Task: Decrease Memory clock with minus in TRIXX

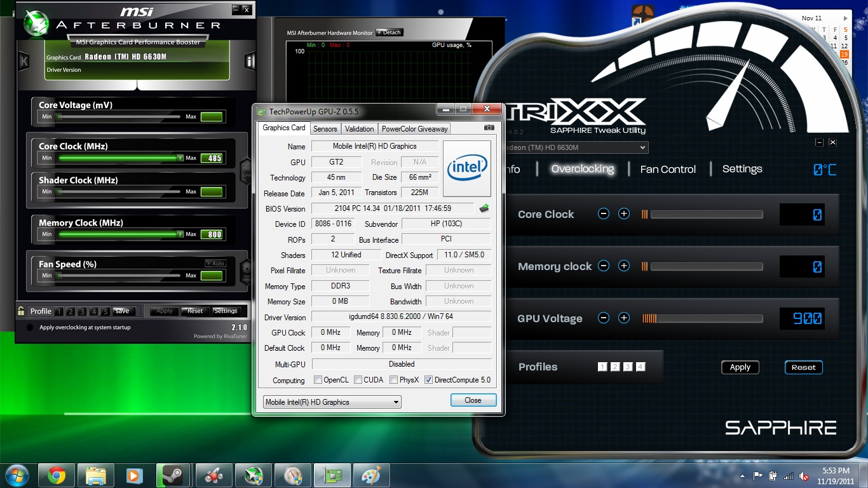Action: click(x=604, y=266)
